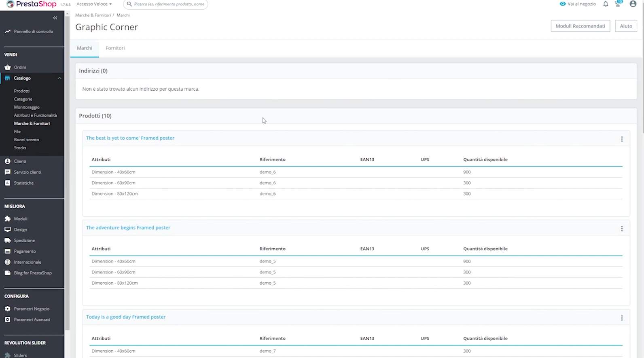Click into the product search field
Image resolution: width=644 pixels, height=358 pixels.
pyautogui.click(x=169, y=4)
